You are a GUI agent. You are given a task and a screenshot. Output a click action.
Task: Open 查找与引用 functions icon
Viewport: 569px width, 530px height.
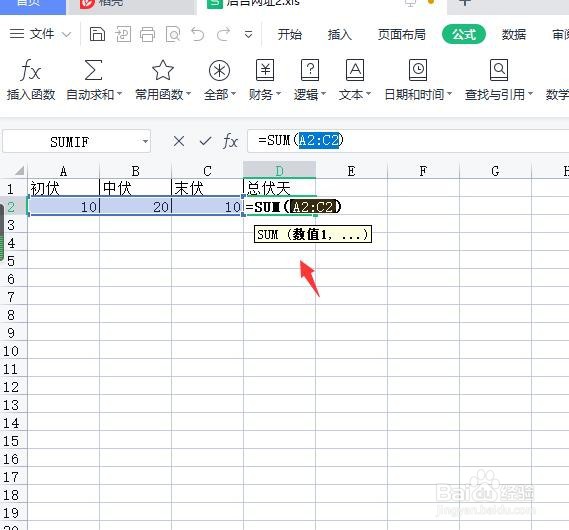tap(499, 70)
